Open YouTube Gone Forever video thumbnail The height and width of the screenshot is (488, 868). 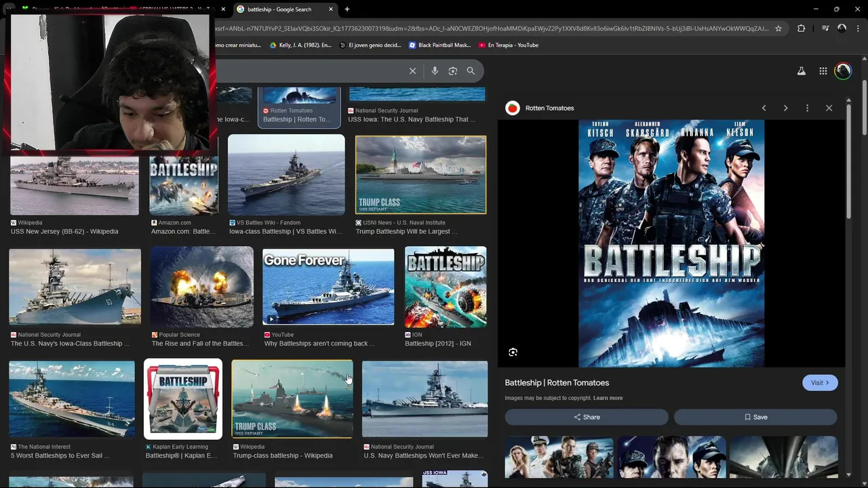click(x=328, y=287)
